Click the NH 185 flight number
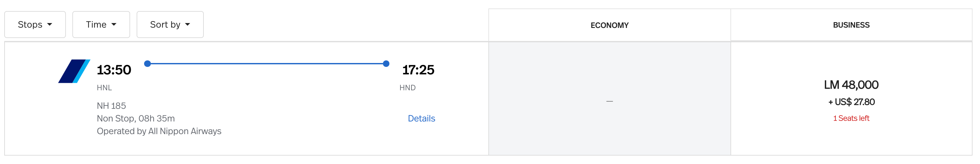980x164 pixels. point(111,106)
